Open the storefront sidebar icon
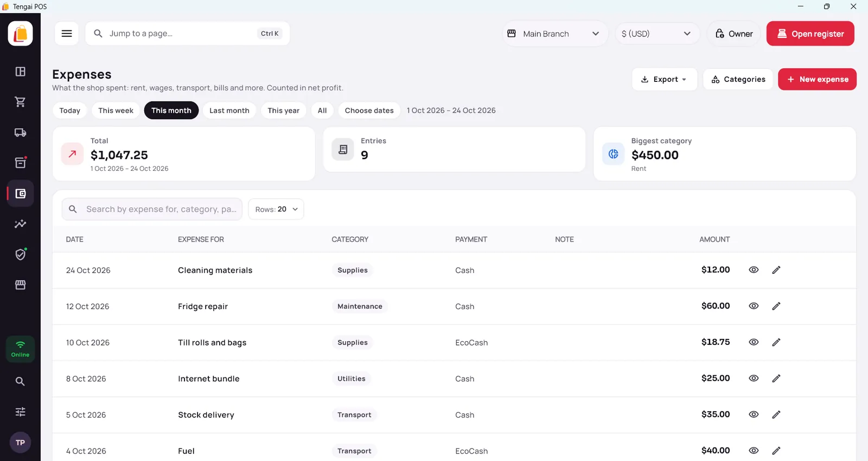Screen dimensions: 868x461 tap(20, 285)
